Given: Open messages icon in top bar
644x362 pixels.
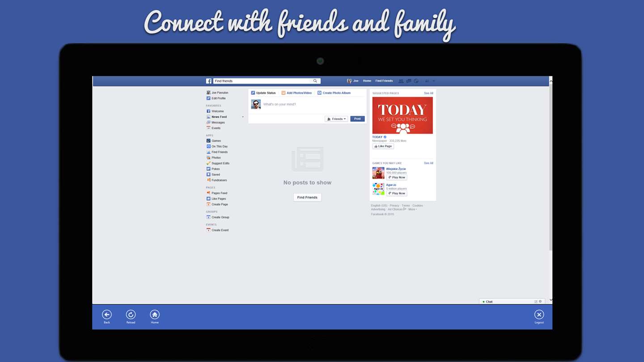Looking at the screenshot, I should 409,81.
